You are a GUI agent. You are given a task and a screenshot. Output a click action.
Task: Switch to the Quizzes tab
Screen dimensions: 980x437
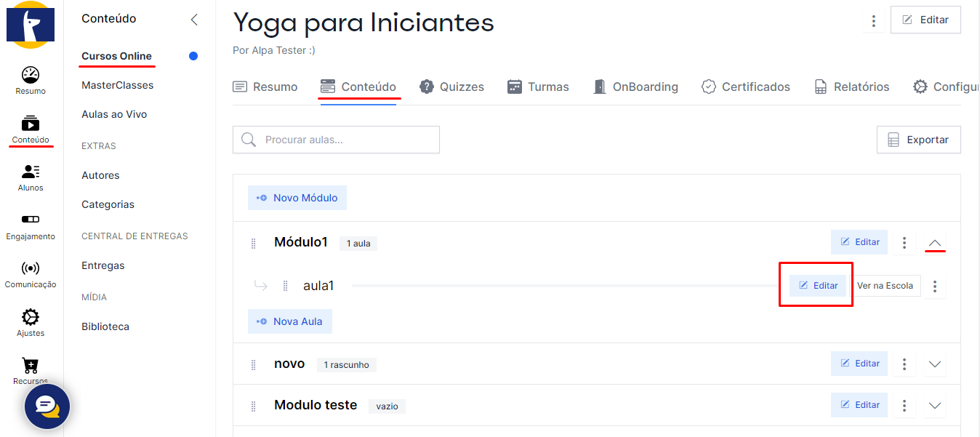coord(451,87)
